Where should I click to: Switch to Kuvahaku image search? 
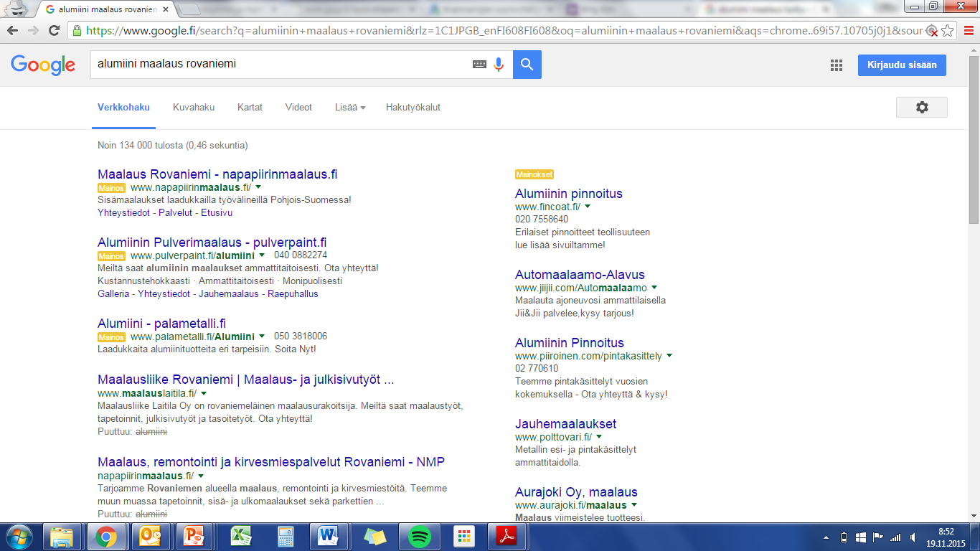click(194, 107)
